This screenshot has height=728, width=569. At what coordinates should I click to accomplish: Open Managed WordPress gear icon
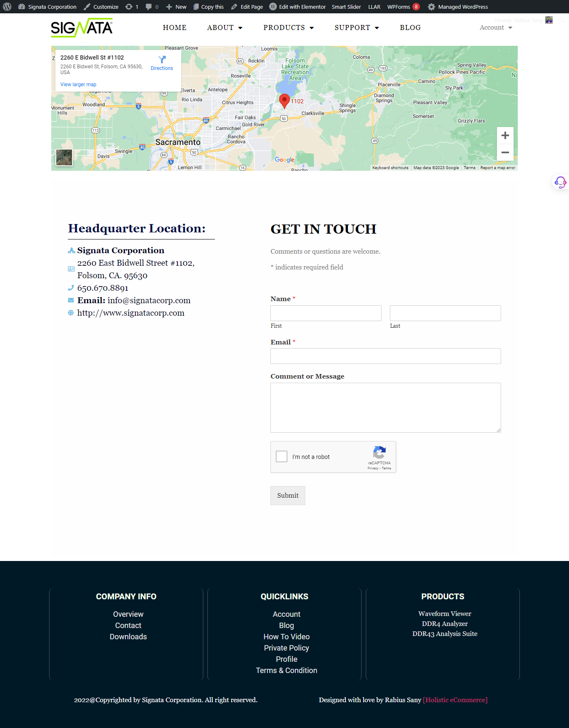[x=432, y=7]
